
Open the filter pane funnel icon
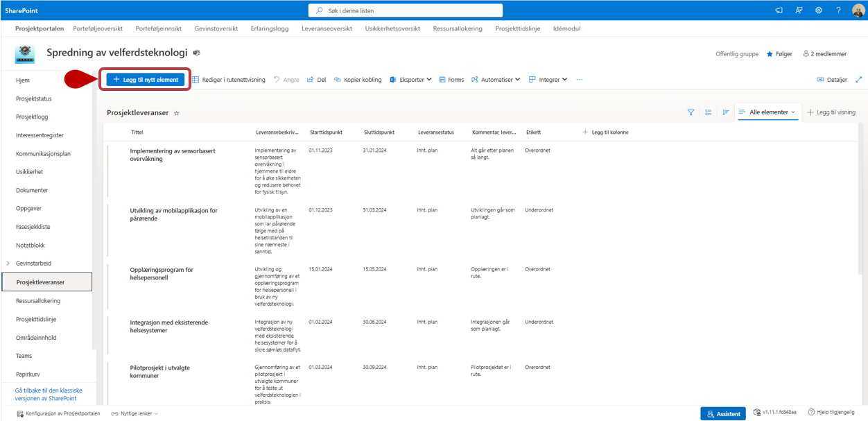[x=691, y=112]
